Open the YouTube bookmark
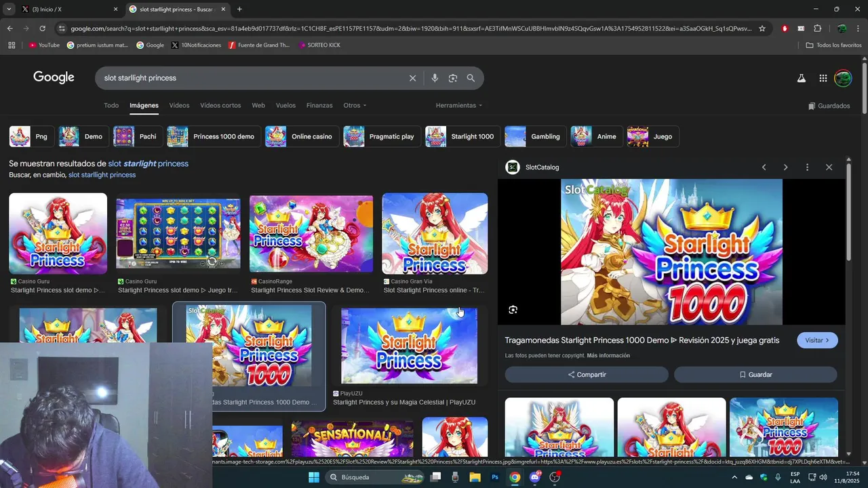The image size is (868, 488). (x=44, y=45)
